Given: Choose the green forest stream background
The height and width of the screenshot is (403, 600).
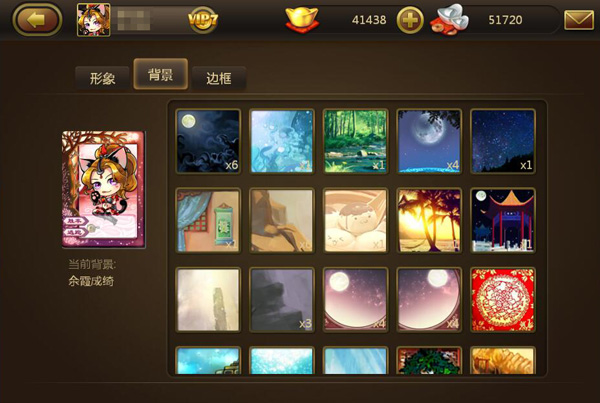Looking at the screenshot, I should (355, 141).
